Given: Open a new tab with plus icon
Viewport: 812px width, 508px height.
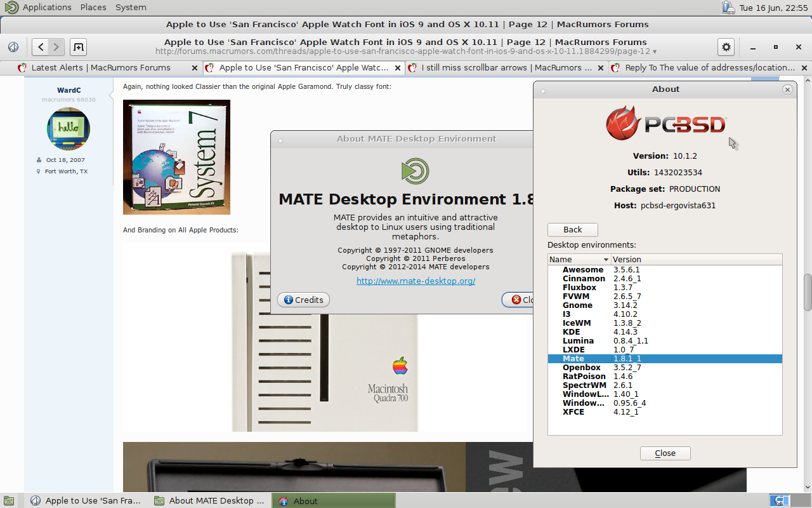Looking at the screenshot, I should click(x=78, y=47).
